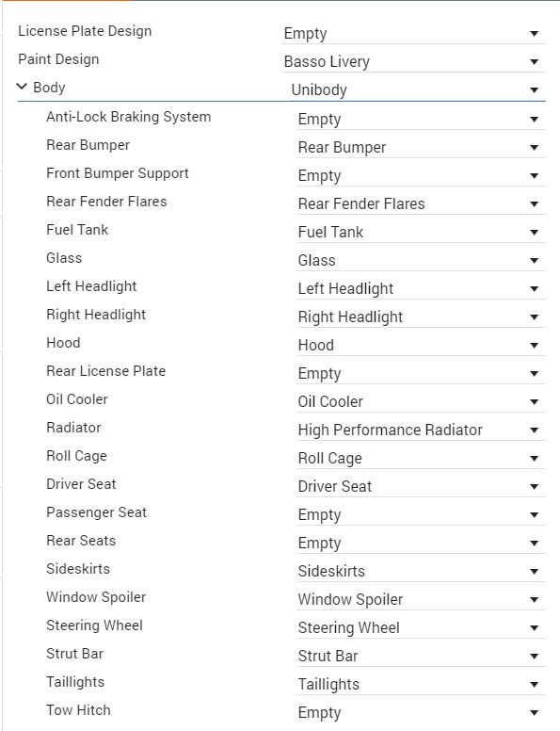This screenshot has width=560, height=731.
Task: Click the Roll Cage dropdown arrow
Action: point(535,459)
